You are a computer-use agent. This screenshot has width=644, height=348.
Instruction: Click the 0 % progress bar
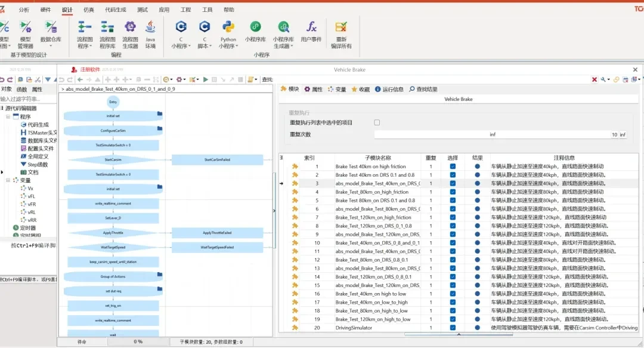138,342
